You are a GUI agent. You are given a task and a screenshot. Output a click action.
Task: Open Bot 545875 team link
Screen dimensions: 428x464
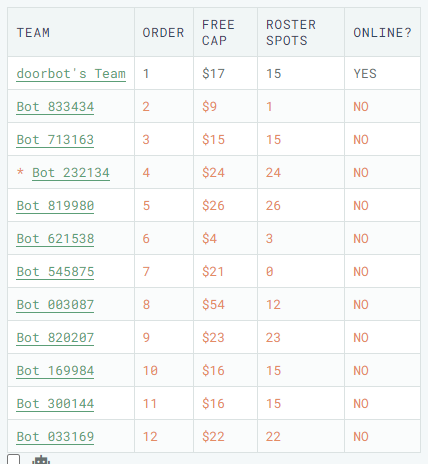pyautogui.click(x=55, y=272)
